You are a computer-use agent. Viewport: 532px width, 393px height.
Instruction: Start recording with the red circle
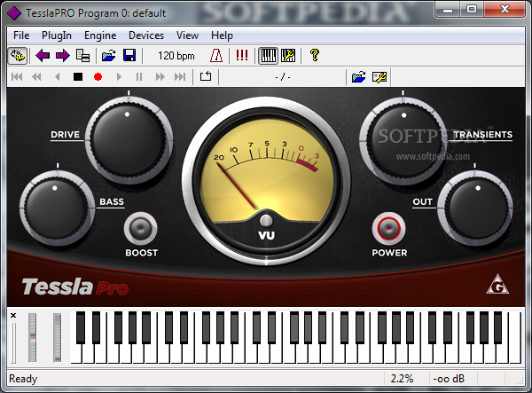pos(98,77)
